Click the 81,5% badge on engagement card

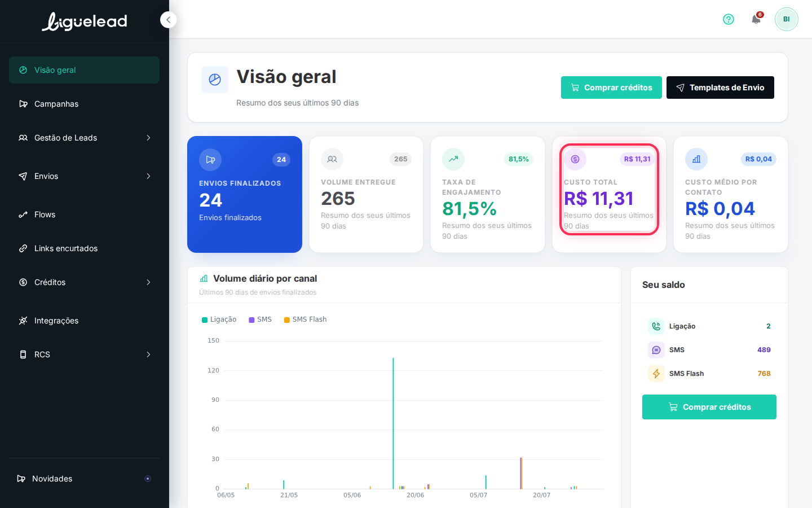coord(519,159)
